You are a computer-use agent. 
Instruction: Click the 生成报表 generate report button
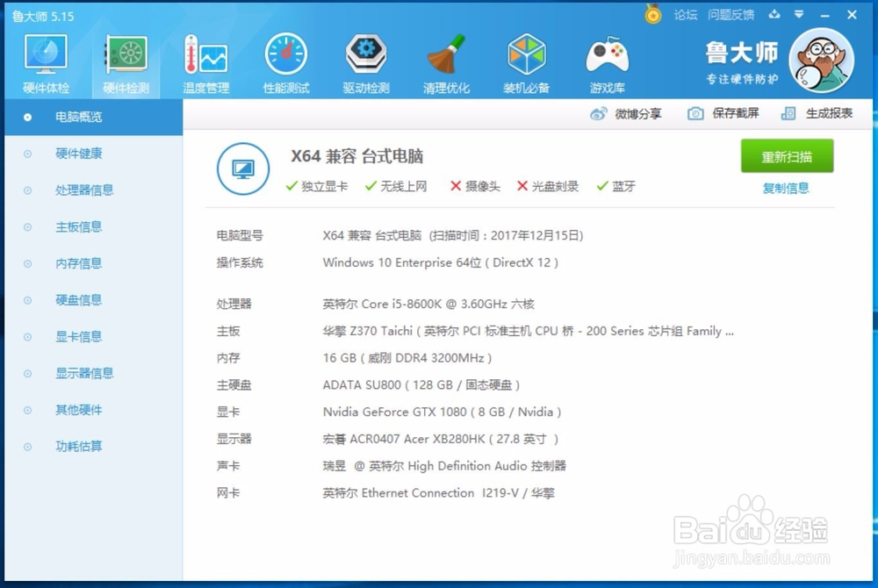[817, 113]
